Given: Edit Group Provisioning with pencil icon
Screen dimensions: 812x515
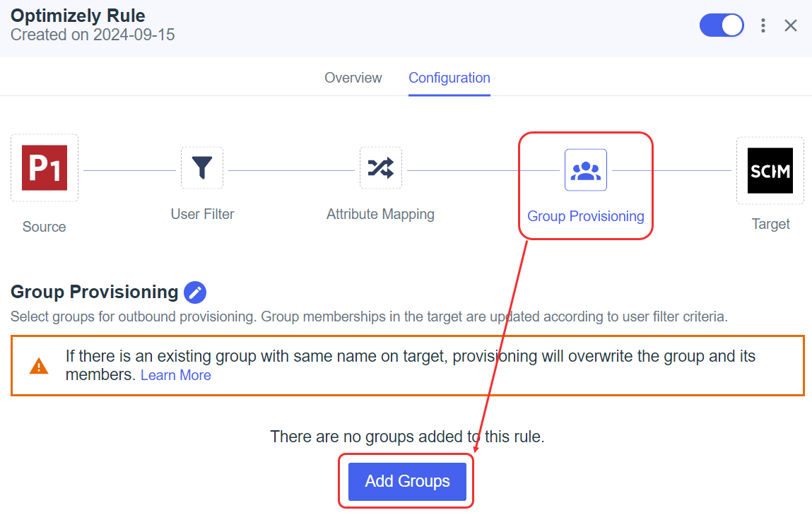Looking at the screenshot, I should pyautogui.click(x=195, y=292).
